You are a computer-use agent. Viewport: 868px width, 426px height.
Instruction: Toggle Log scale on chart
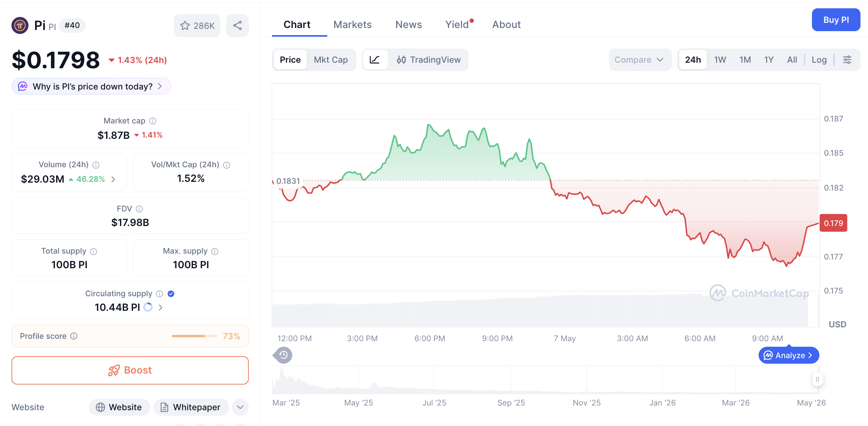819,60
